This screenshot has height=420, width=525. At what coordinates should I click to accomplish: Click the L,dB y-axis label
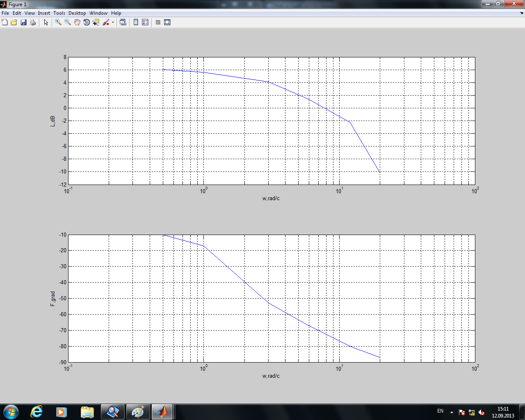(x=52, y=121)
